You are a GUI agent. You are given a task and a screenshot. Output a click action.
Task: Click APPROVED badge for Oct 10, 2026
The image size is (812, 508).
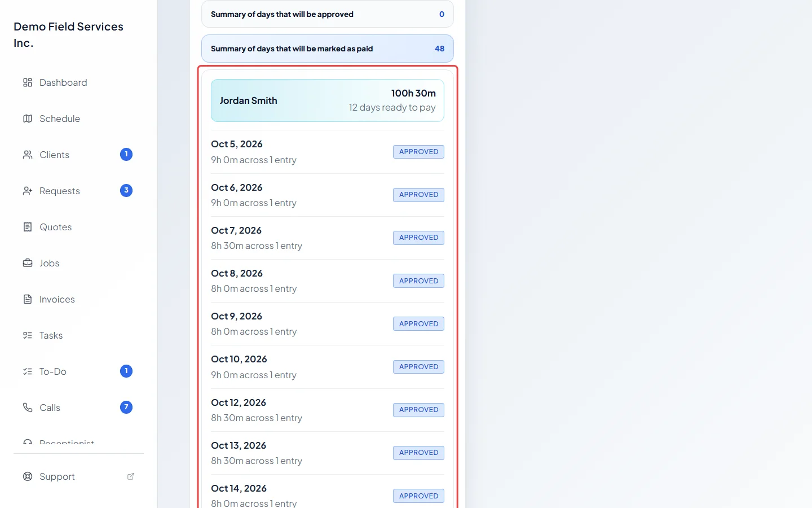click(418, 367)
